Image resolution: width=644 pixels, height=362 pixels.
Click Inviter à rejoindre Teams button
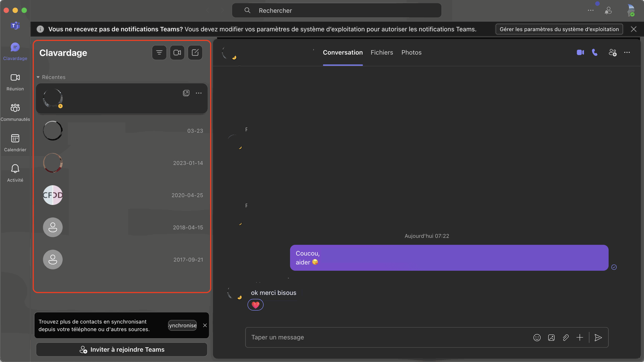click(122, 350)
